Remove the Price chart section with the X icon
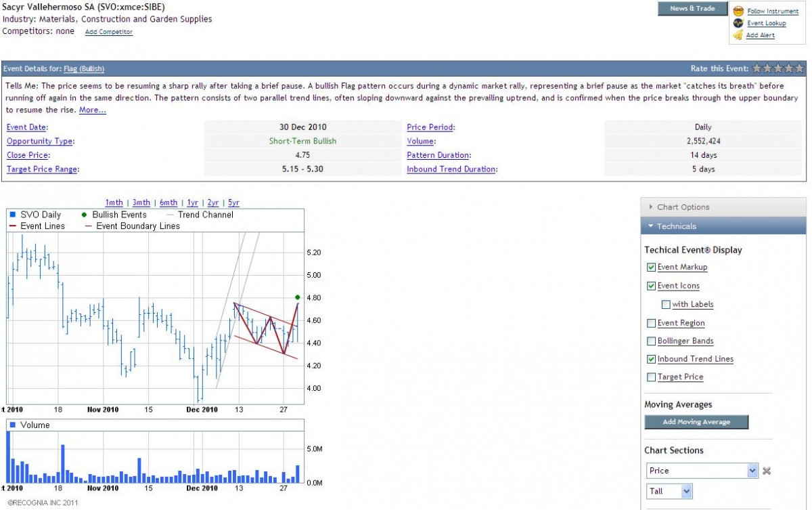 click(767, 471)
